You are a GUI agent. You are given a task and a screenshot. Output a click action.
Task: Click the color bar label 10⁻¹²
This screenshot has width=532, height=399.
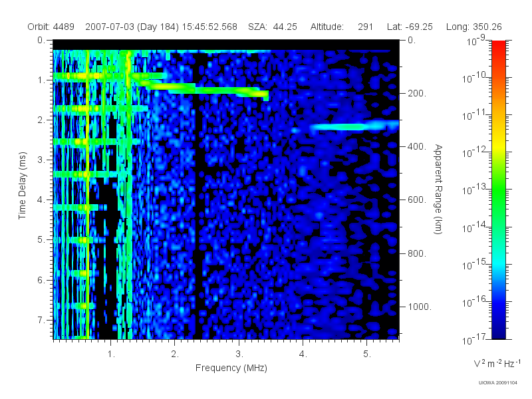473,152
